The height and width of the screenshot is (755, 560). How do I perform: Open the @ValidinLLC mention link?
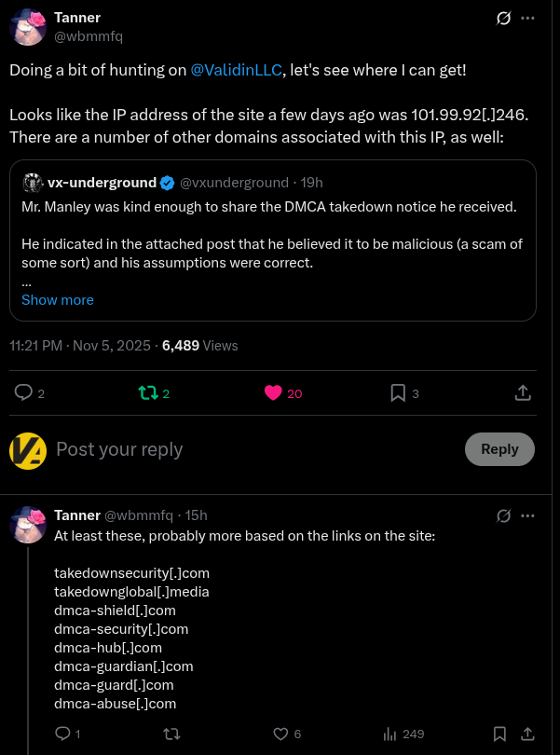click(x=236, y=70)
